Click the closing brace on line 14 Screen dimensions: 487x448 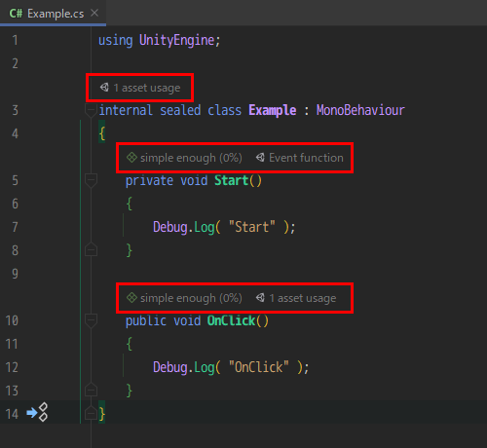tap(102, 414)
